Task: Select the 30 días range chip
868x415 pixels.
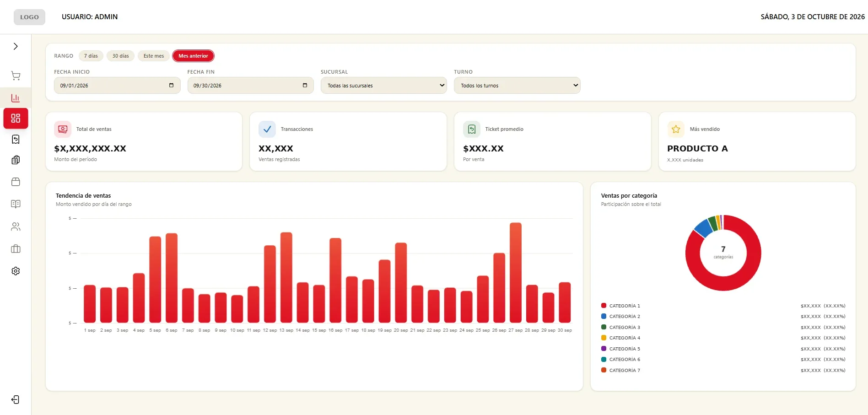Action: pyautogui.click(x=121, y=56)
